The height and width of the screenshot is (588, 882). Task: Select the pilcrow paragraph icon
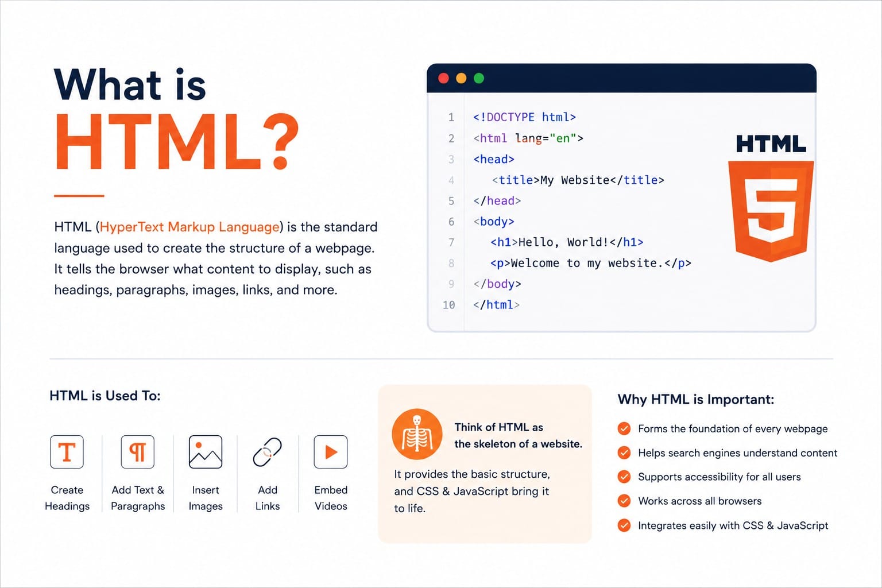(x=138, y=452)
